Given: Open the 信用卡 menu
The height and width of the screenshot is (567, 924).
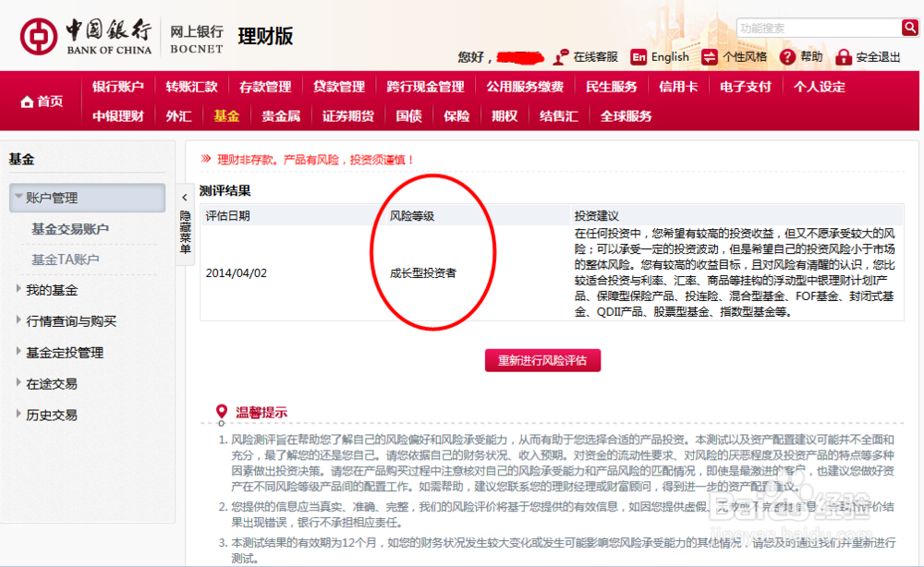Looking at the screenshot, I should pyautogui.click(x=678, y=87).
